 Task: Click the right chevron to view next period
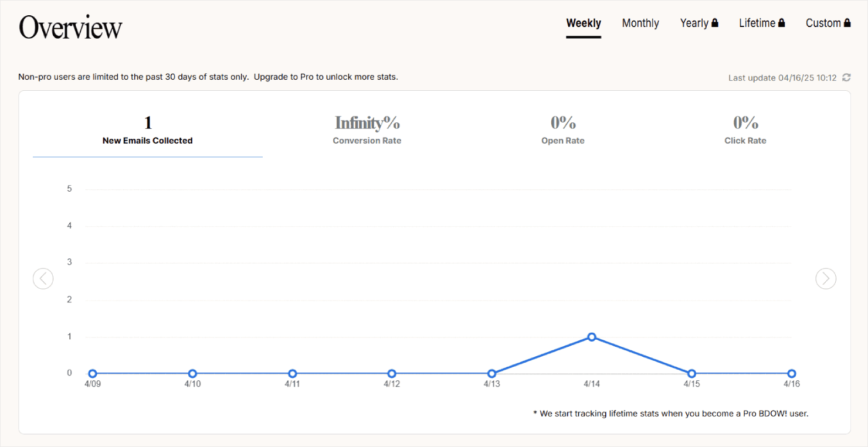[826, 278]
